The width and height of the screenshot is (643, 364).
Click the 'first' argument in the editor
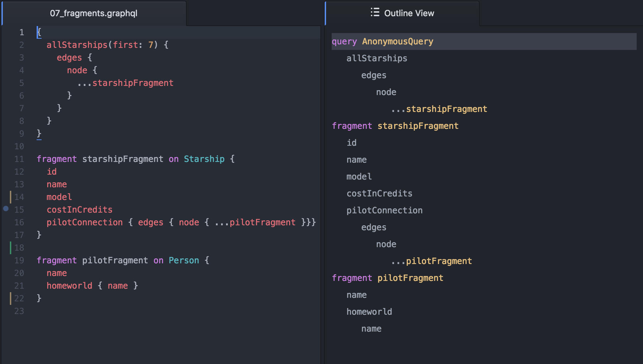125,45
